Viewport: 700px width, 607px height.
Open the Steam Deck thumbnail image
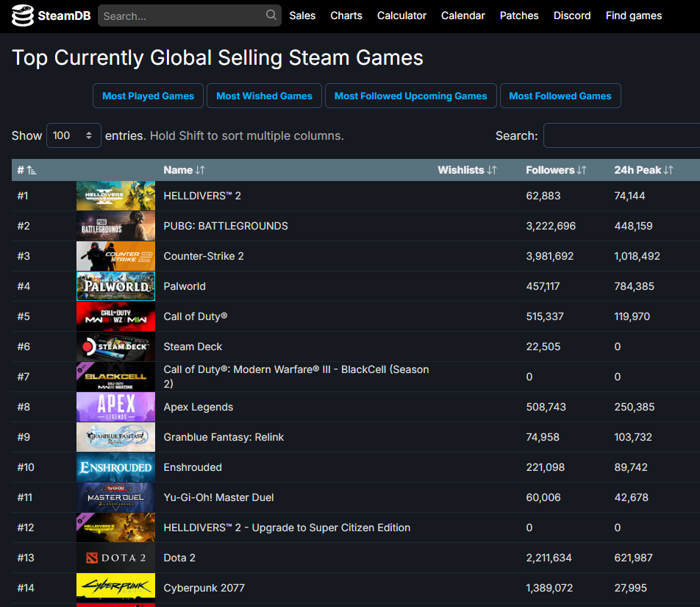click(115, 347)
